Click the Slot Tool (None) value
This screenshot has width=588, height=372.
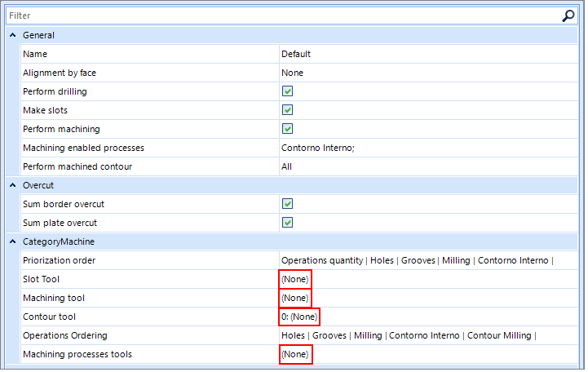294,279
